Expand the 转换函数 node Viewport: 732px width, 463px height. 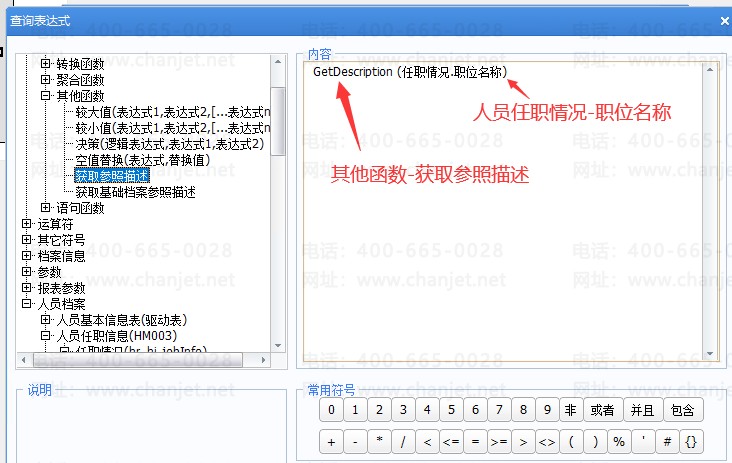[45, 64]
